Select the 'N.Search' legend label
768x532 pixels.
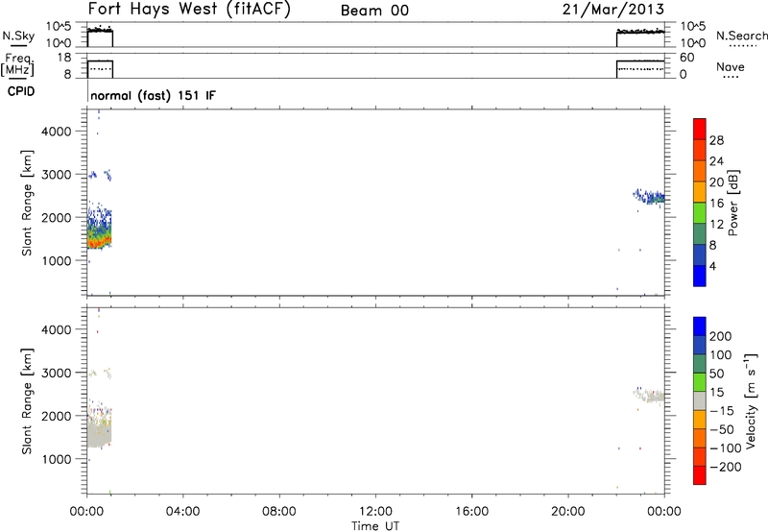(x=741, y=36)
